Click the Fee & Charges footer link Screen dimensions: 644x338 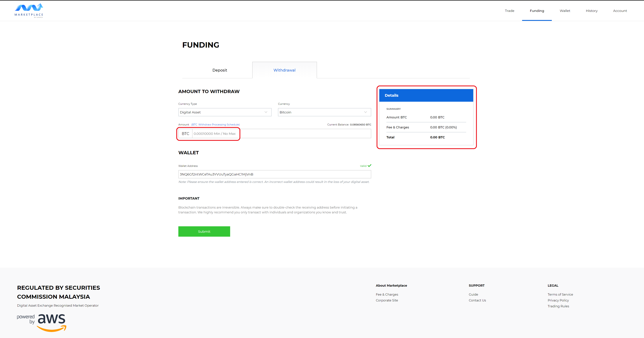(387, 294)
